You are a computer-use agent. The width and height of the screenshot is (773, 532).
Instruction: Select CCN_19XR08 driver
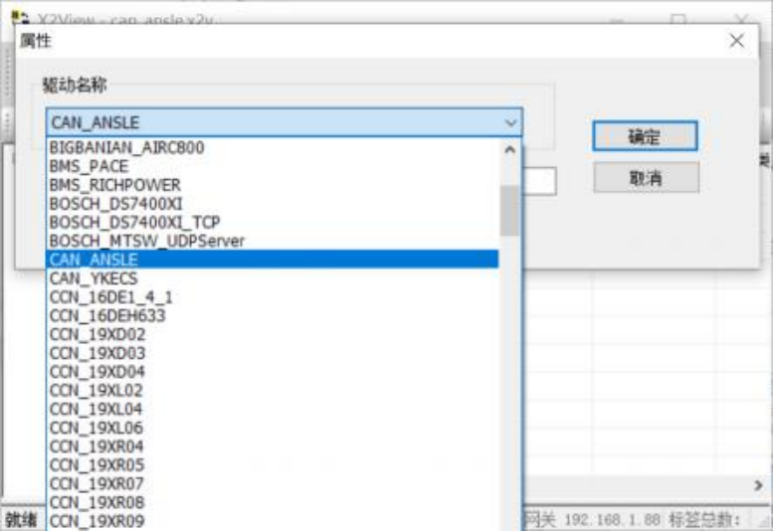pyautogui.click(x=273, y=503)
